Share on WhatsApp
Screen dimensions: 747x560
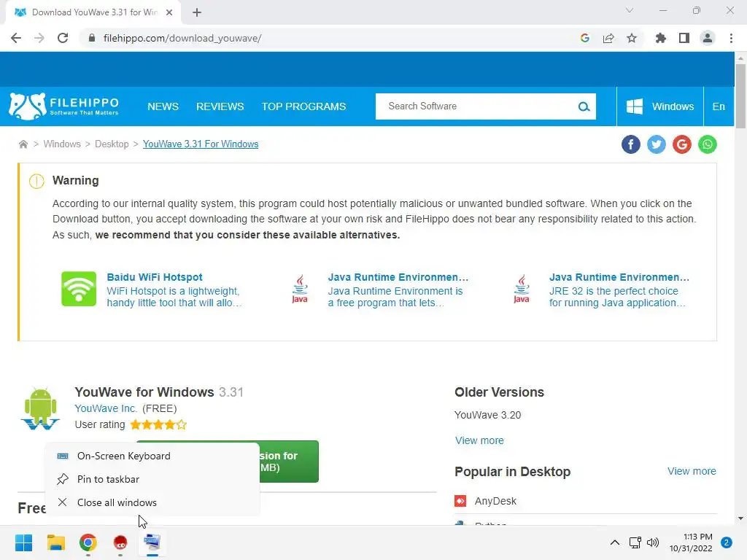click(708, 144)
